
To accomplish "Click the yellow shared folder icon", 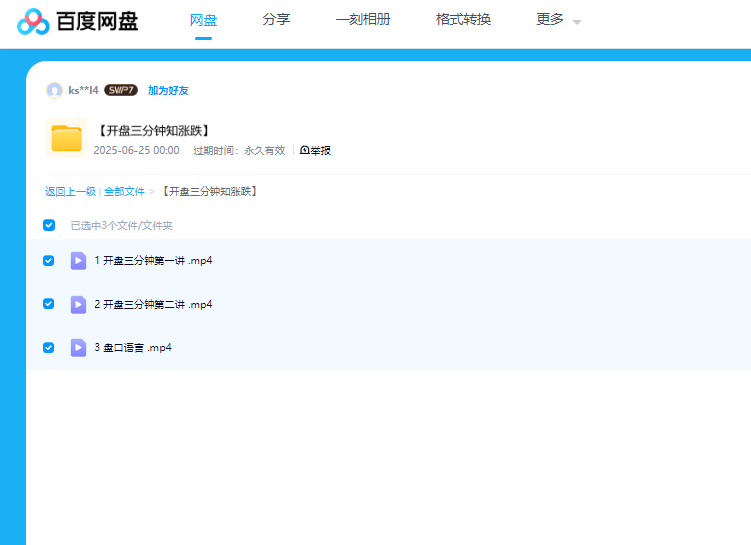I will click(66, 138).
